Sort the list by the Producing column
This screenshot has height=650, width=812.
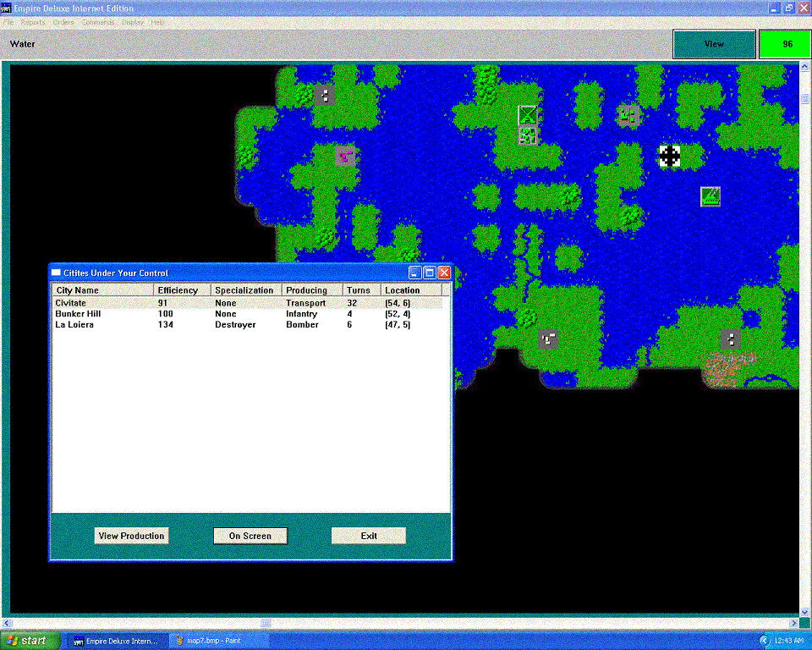(306, 290)
